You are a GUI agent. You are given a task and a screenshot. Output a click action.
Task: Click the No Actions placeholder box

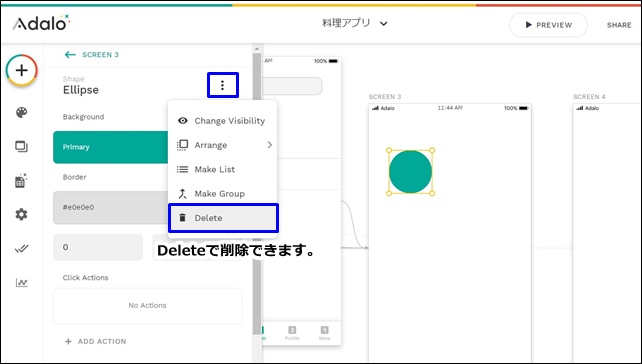coord(147,305)
